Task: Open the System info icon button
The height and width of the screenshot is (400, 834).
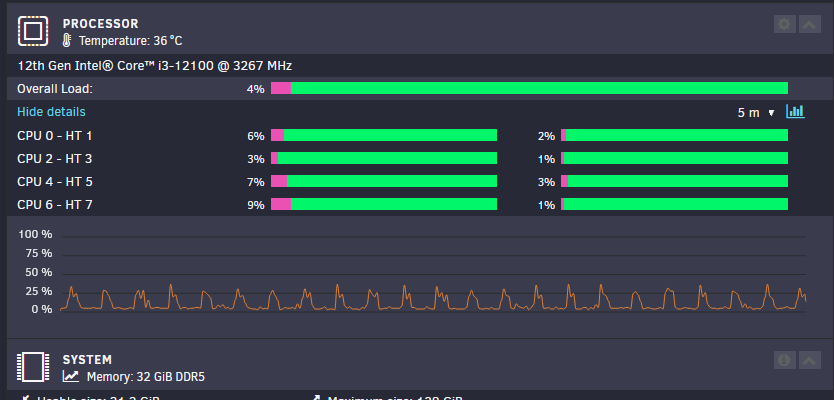Action: 784,360
